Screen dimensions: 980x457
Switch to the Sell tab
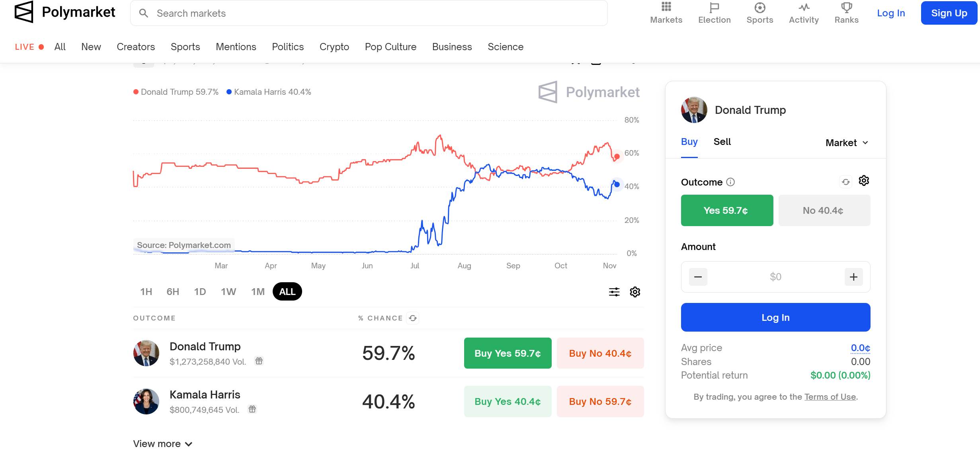pos(722,142)
